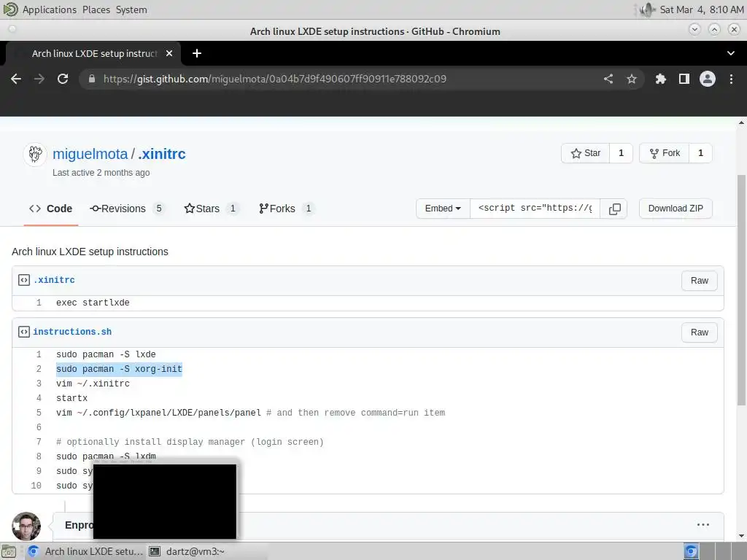
Task: Open the Applications menu
Action: pos(49,9)
